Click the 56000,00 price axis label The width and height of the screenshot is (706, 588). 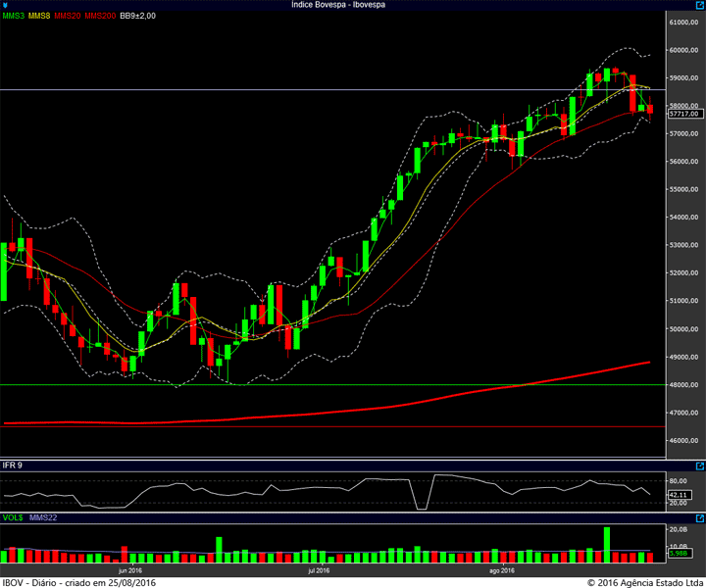[x=684, y=162]
